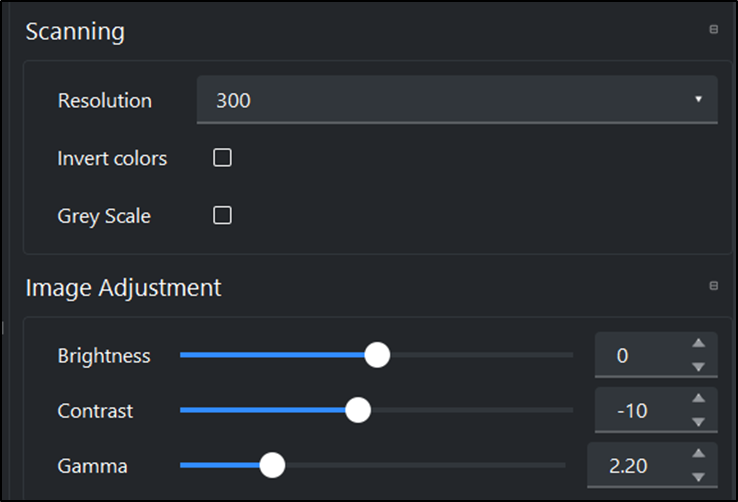The height and width of the screenshot is (502, 738).
Task: Increase Gamma with up arrow
Action: pyautogui.click(x=698, y=454)
